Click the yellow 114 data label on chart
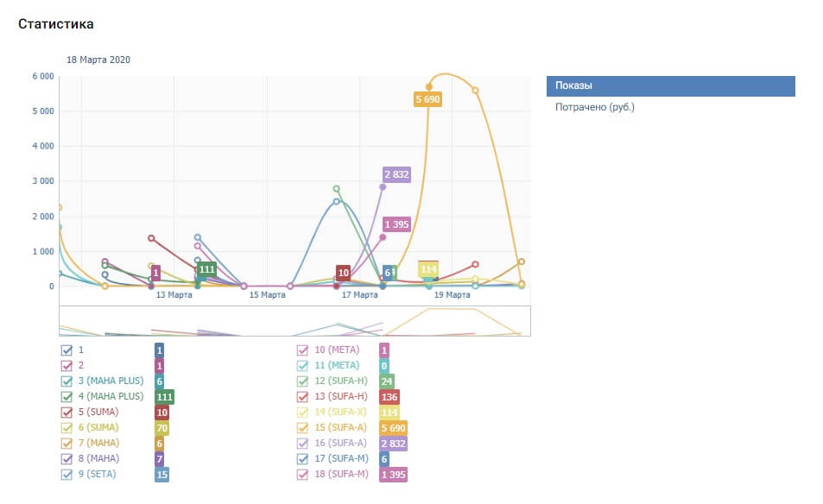This screenshot has width=823, height=504. (x=428, y=269)
